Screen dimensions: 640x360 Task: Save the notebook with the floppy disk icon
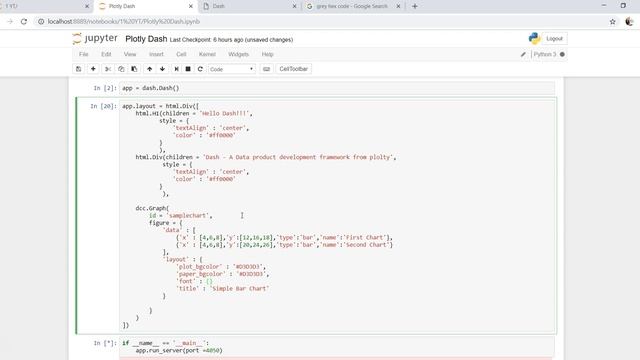pyautogui.click(x=79, y=69)
